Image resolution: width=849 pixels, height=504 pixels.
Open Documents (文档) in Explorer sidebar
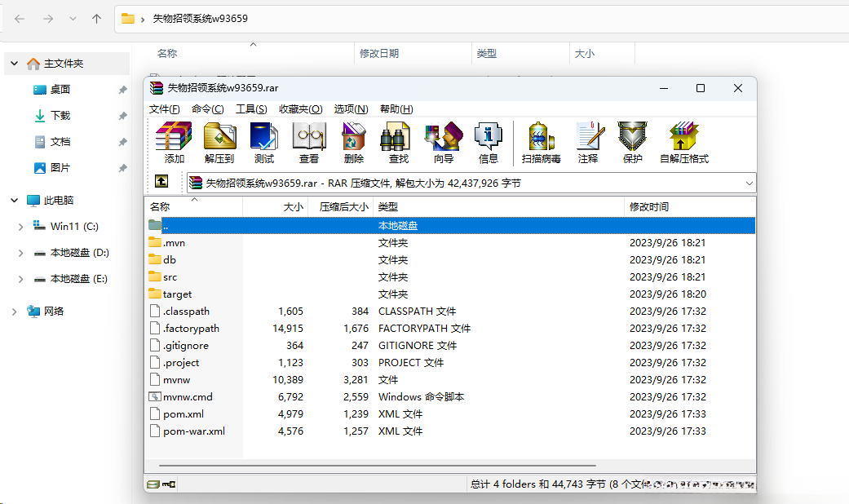click(60, 142)
